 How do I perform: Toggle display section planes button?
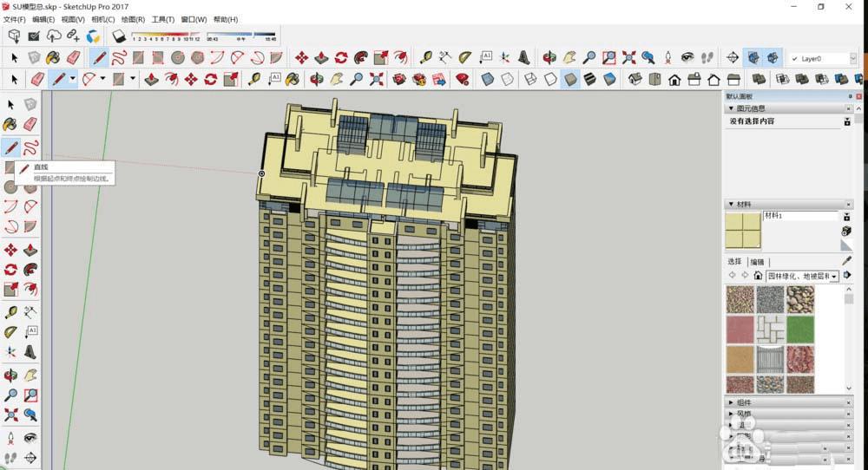(753, 57)
